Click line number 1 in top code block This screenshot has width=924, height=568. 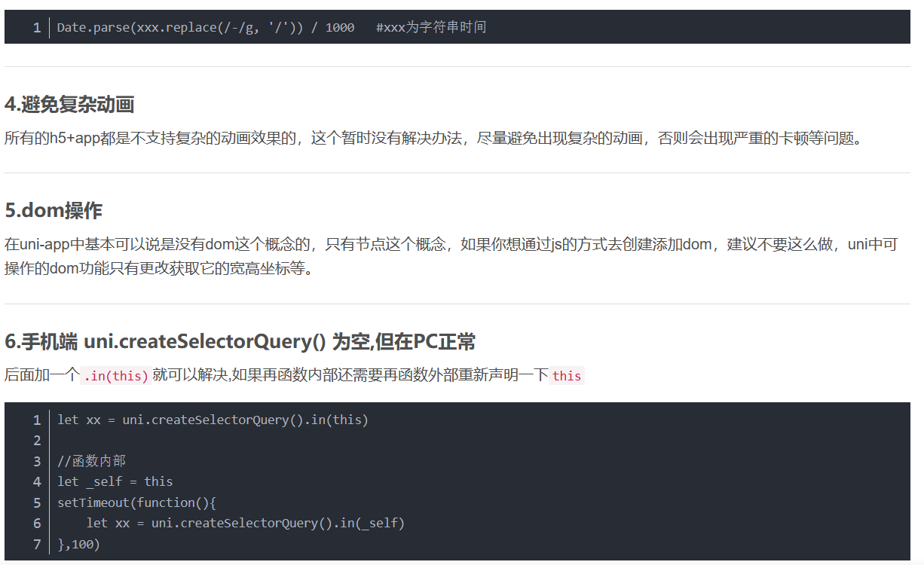tap(37, 28)
